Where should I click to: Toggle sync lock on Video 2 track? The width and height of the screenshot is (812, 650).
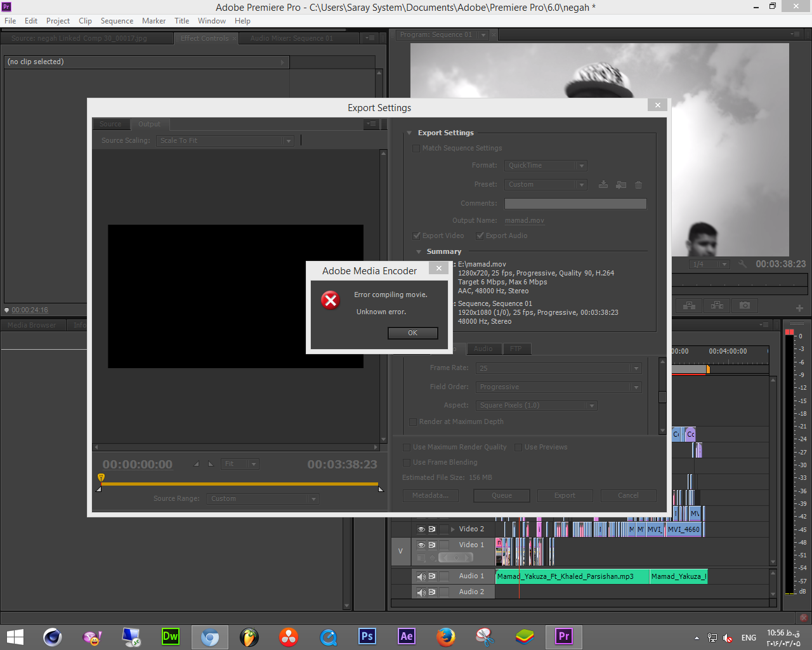(x=432, y=529)
